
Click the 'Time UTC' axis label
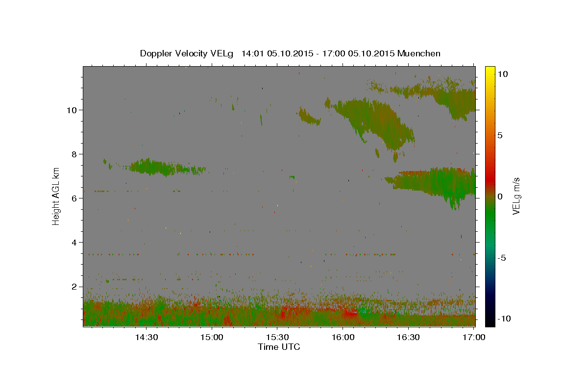[279, 347]
